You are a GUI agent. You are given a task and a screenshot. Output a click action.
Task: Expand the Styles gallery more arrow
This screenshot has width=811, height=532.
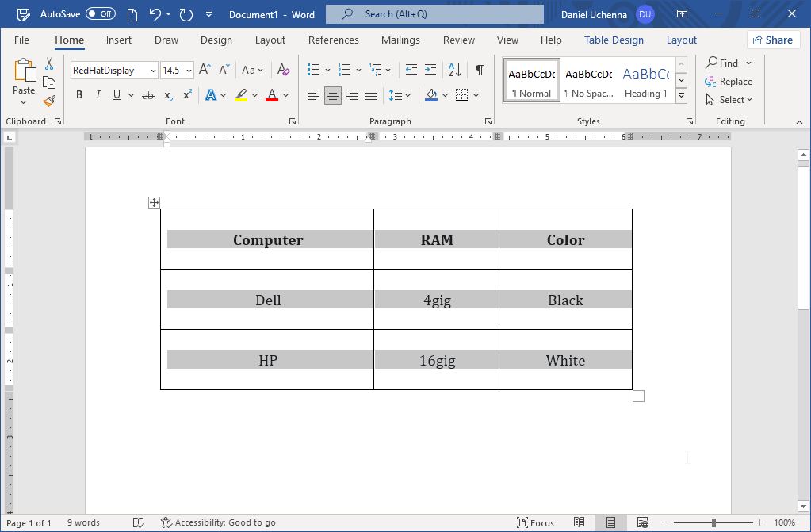click(681, 94)
